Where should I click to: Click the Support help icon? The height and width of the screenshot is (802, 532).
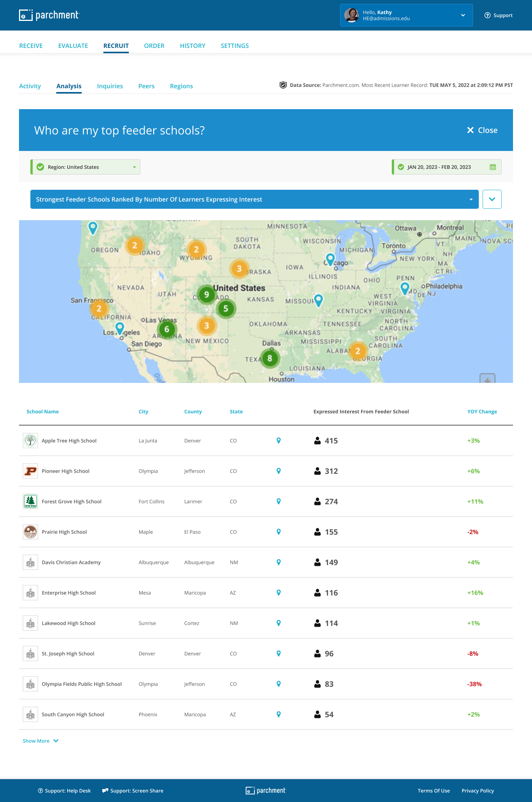point(487,15)
